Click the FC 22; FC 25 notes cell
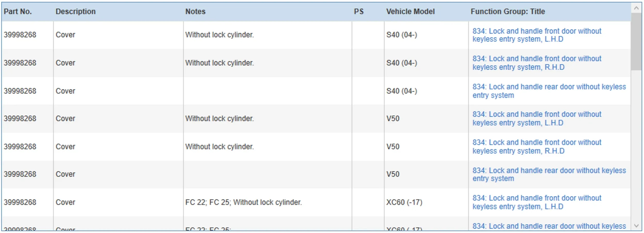This screenshot has width=644, height=233. tap(243, 202)
